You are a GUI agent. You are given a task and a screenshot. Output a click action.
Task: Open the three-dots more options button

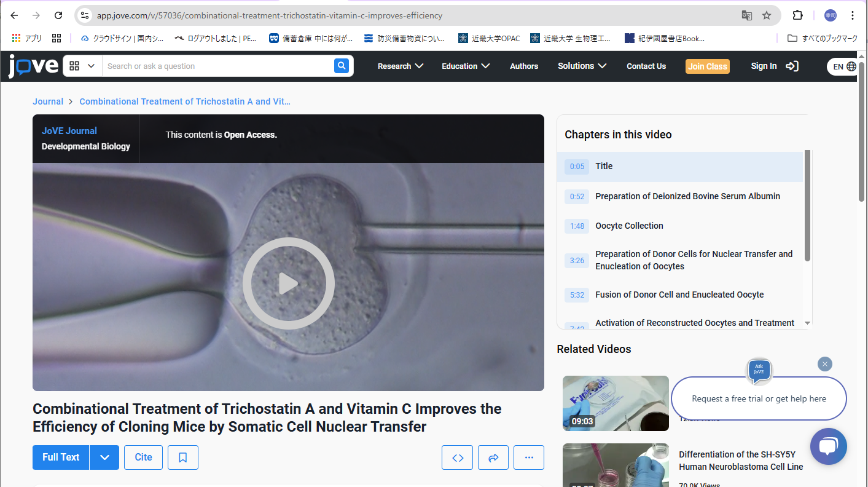pos(529,457)
